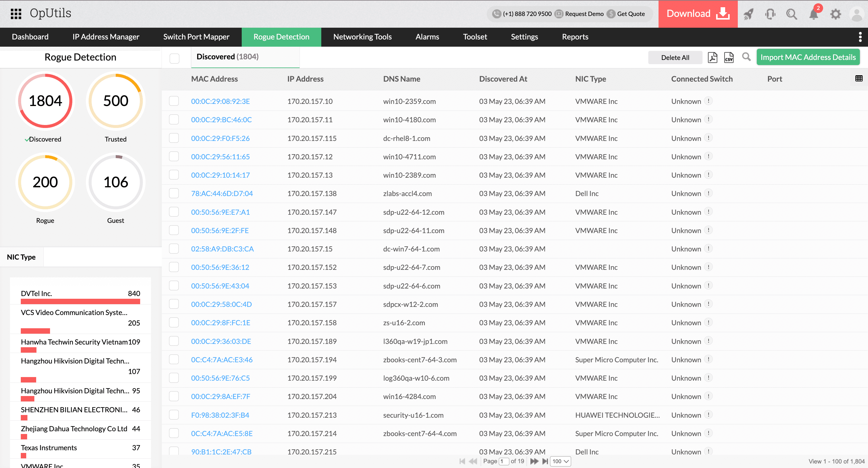
Task: Open the apps waffle menu beside OpUtils
Action: 15,14
